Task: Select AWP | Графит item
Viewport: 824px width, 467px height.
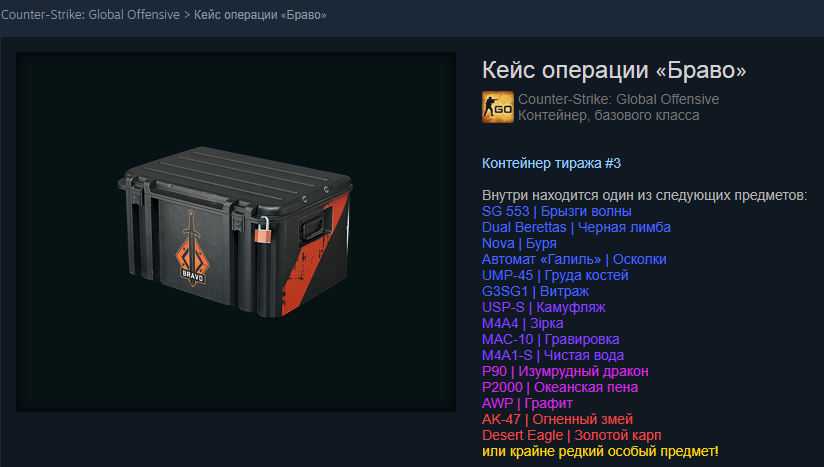Action: (527, 403)
